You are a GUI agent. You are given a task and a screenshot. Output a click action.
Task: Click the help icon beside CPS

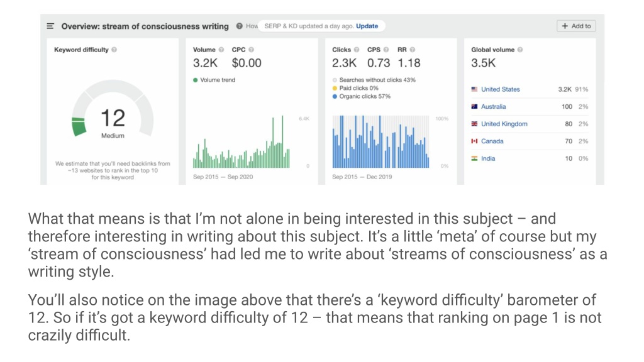click(x=386, y=50)
